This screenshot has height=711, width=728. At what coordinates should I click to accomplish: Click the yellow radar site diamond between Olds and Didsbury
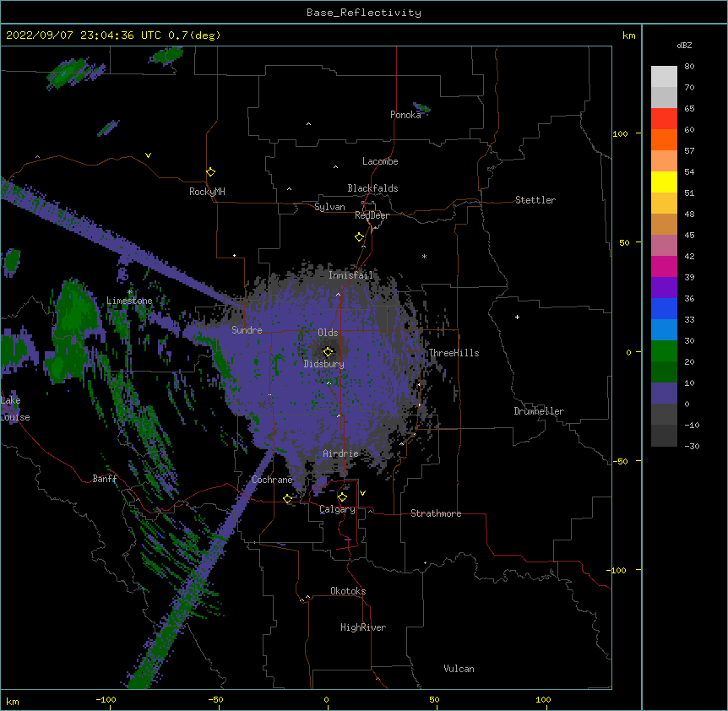(328, 352)
